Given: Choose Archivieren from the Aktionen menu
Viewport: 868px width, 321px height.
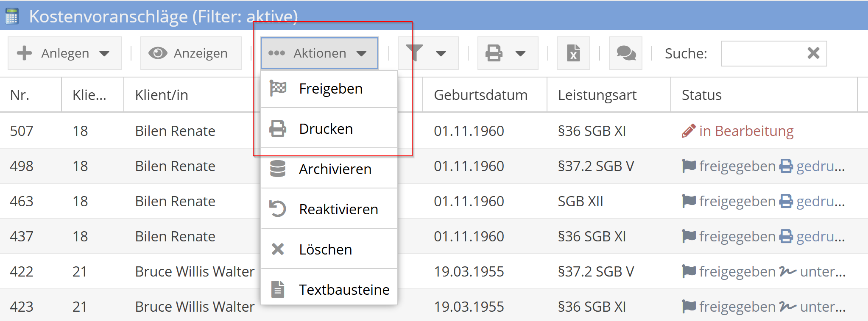Looking at the screenshot, I should [x=329, y=169].
